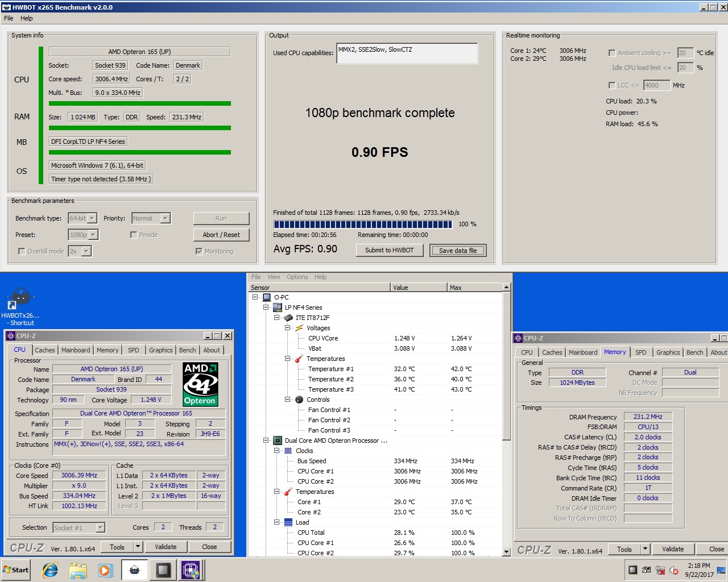Click Clocks icon in sensor tree

click(288, 451)
